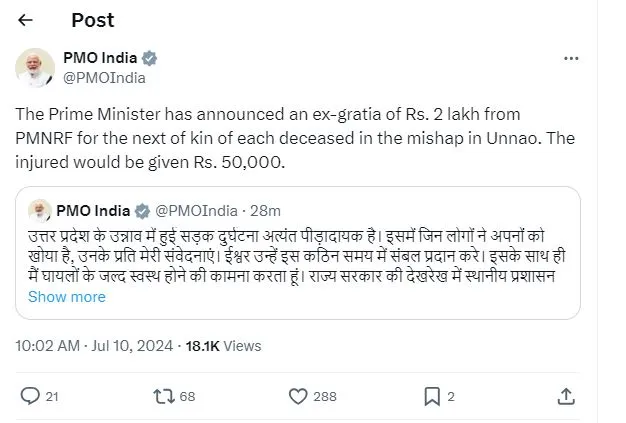
Task: Click the Post page heading
Action: tap(92, 21)
